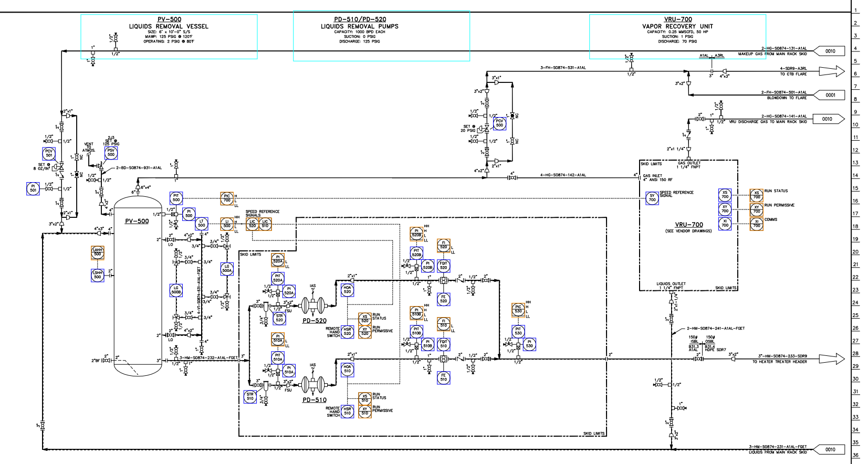The height and width of the screenshot is (464, 868).
Task: Click the PI 501 pressure indicator
Action: pos(33,188)
